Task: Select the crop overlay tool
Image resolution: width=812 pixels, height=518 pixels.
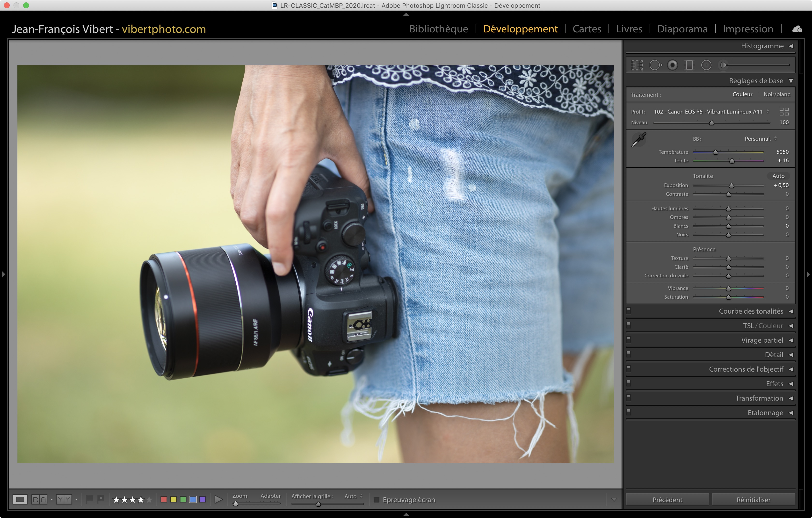Action: [x=637, y=65]
